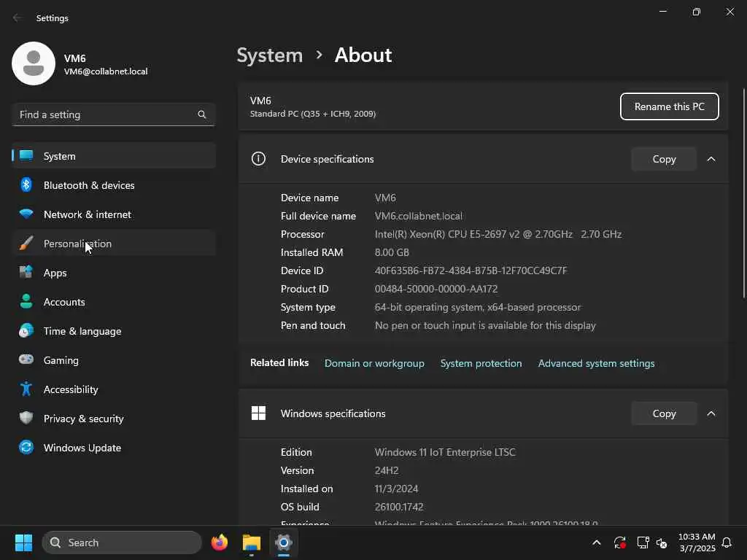Image resolution: width=747 pixels, height=560 pixels.
Task: Click the Gaming controller icon
Action: pyautogui.click(x=26, y=359)
